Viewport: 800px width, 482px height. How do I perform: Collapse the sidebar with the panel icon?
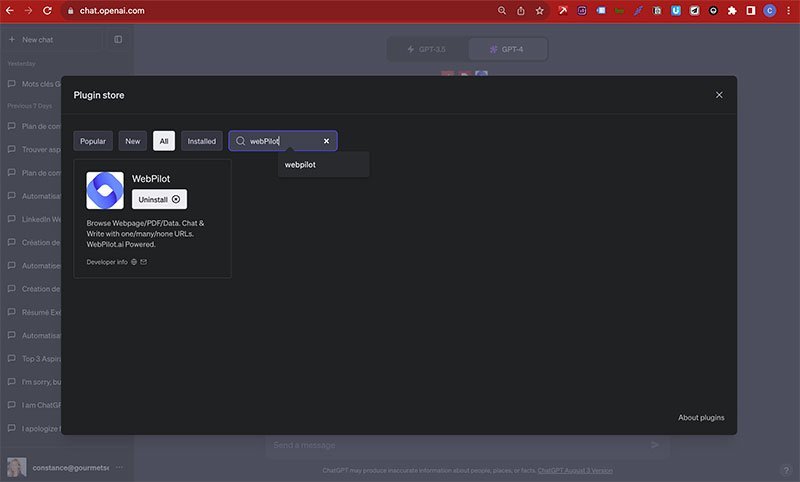pyautogui.click(x=118, y=39)
